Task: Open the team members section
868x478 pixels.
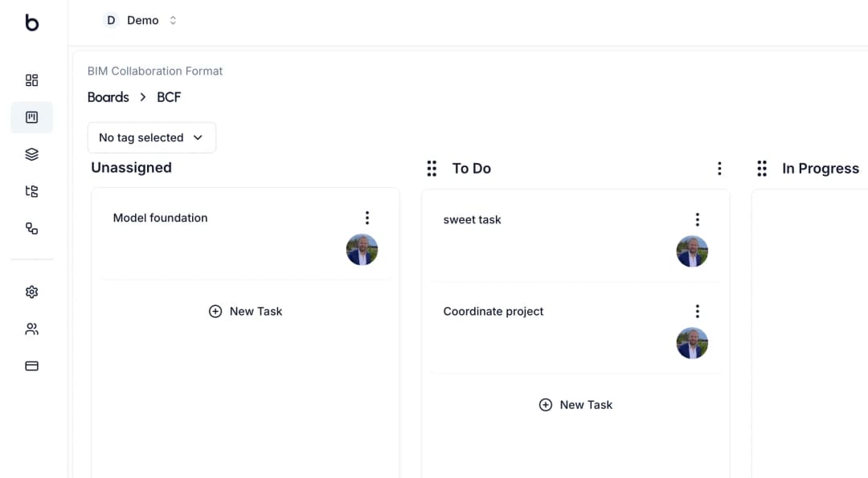Action: (x=31, y=329)
